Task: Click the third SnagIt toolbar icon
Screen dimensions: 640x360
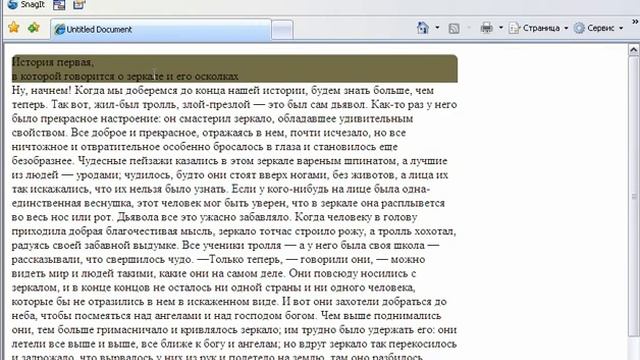Action: click(x=79, y=4)
